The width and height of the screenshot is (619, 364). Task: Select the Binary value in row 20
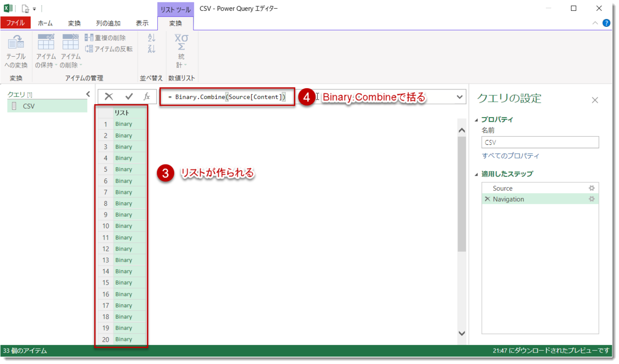click(130, 339)
